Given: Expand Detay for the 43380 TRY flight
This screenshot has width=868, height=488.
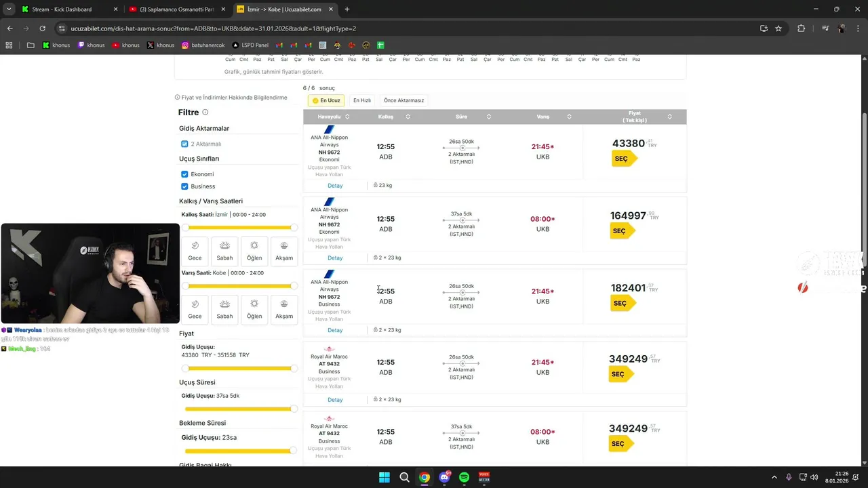Looking at the screenshot, I should (x=335, y=186).
